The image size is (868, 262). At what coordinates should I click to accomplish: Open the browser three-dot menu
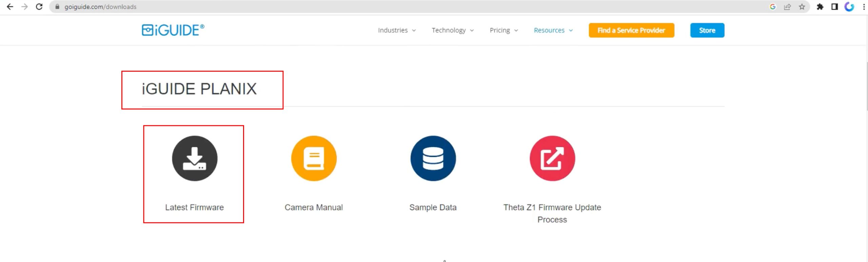[x=864, y=7]
